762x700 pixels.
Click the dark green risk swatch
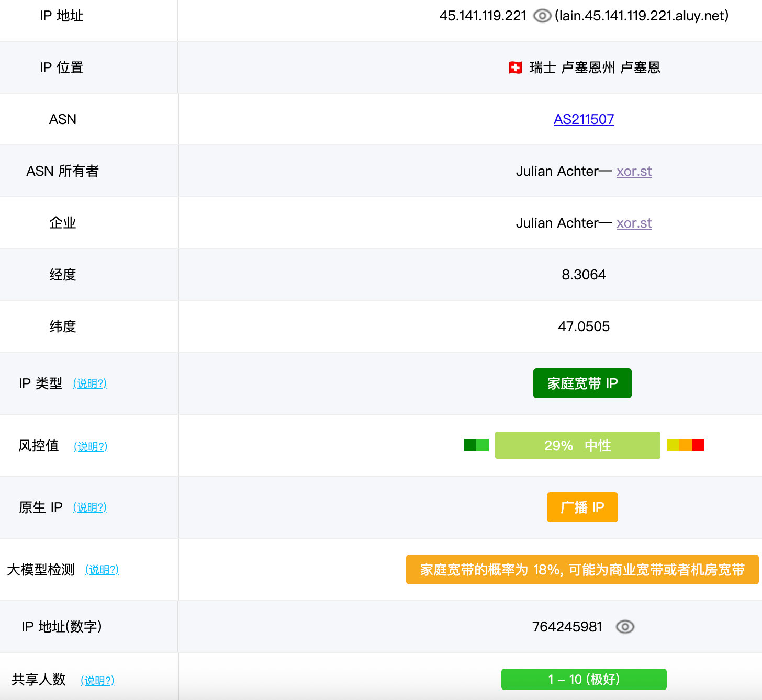tap(469, 445)
